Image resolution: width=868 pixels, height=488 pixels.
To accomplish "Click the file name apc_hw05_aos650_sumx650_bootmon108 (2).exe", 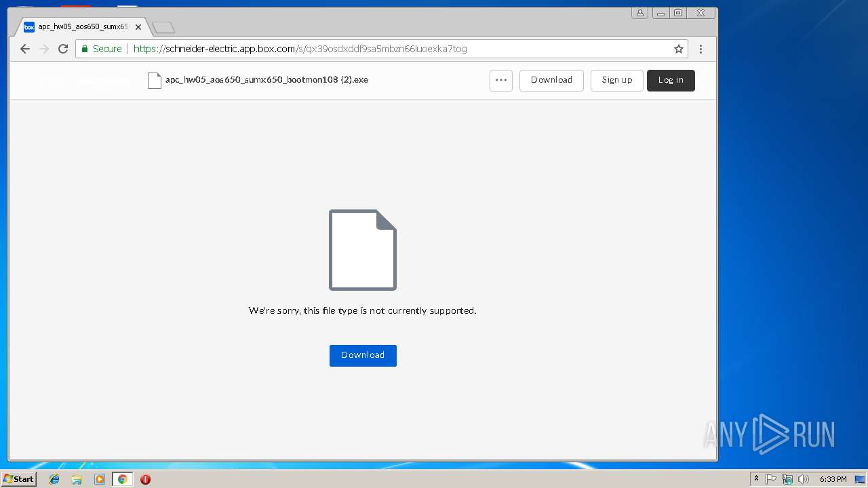I will [267, 79].
